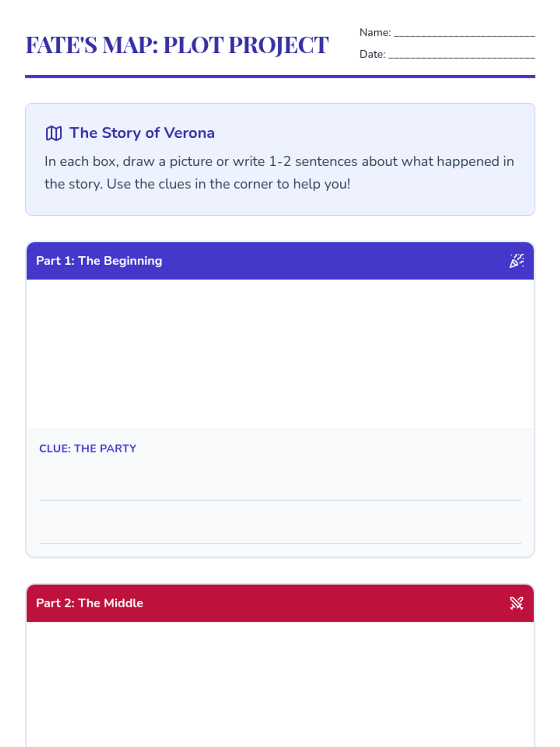This screenshot has height=747, width=560.
Task: Select the Part 1: The Beginning header
Action: (280, 261)
